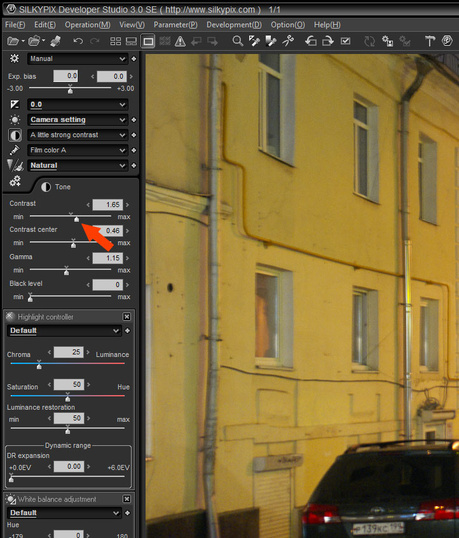Image resolution: width=459 pixels, height=538 pixels.
Task: Click the white balance sun icon
Action: pyautogui.click(x=15, y=120)
